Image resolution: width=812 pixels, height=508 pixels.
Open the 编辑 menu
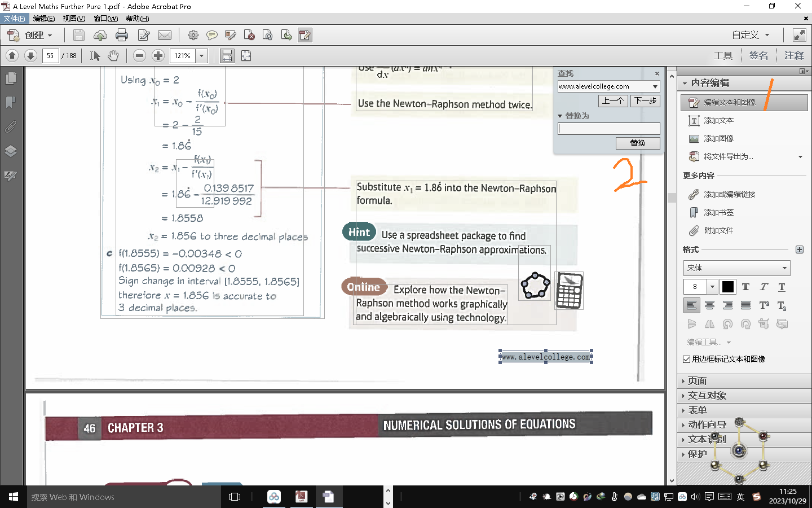44,19
